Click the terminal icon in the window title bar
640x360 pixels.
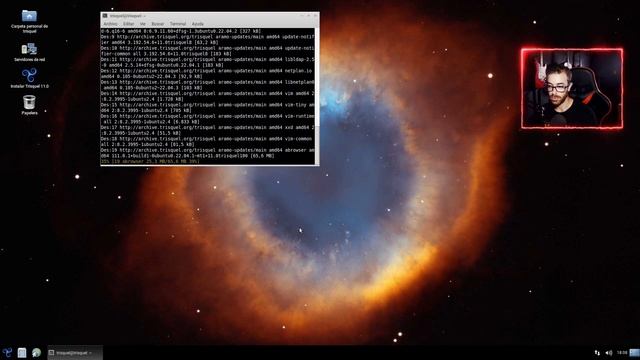[x=105, y=16]
